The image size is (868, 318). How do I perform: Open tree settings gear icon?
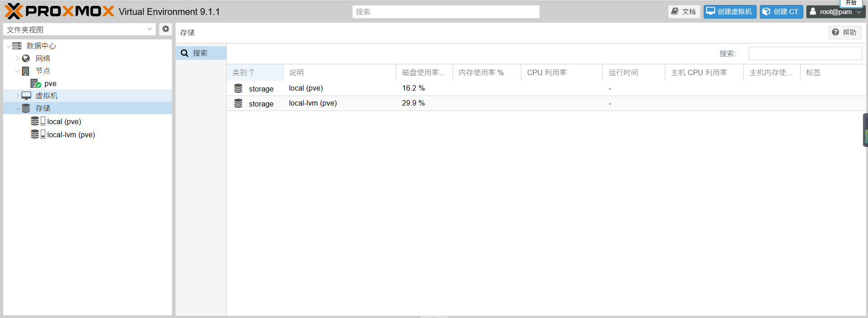click(166, 29)
